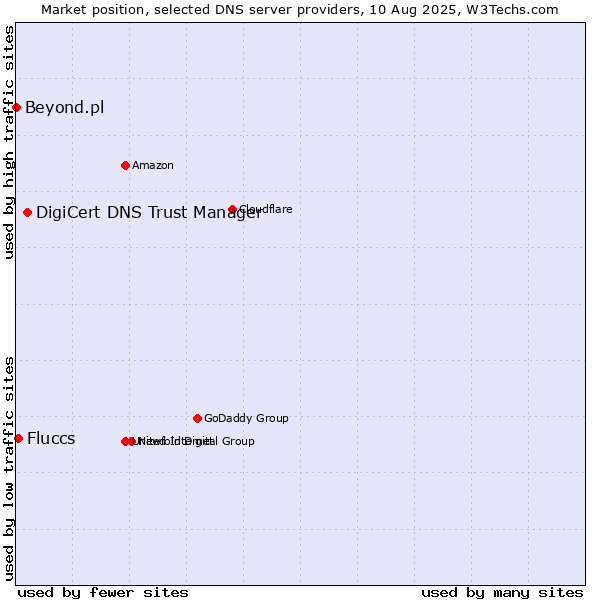Select the GoDaddy Group label
This screenshot has height=600, width=600.
pyautogui.click(x=246, y=419)
